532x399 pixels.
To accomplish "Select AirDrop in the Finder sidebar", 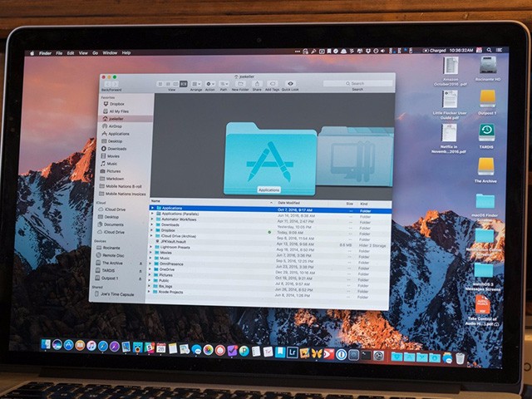I will (x=115, y=126).
